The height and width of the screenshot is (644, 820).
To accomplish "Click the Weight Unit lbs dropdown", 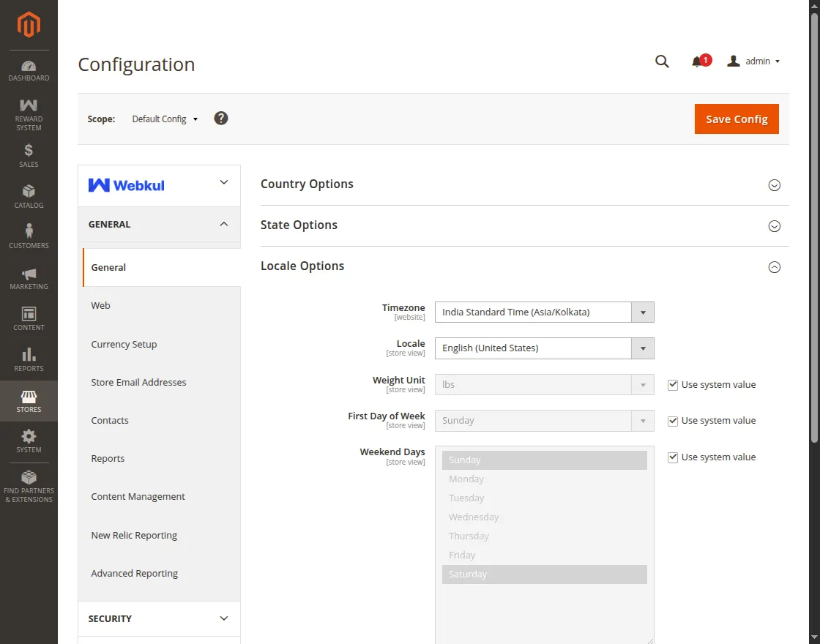I will point(545,385).
